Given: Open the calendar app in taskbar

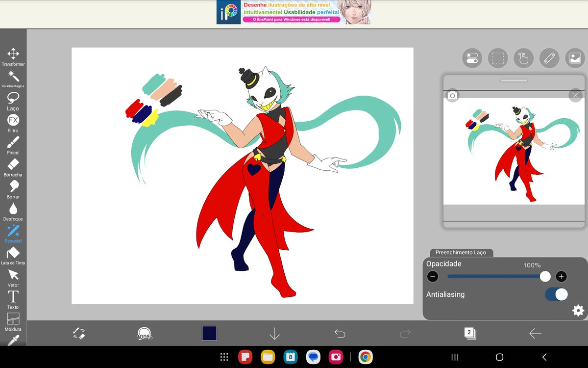Looking at the screenshot, I should (291, 357).
